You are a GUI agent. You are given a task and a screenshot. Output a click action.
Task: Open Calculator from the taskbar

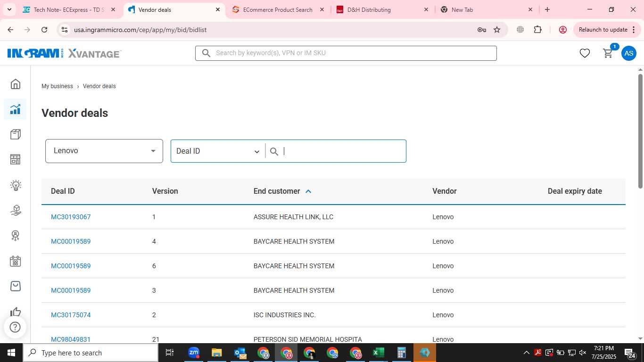coord(402,353)
